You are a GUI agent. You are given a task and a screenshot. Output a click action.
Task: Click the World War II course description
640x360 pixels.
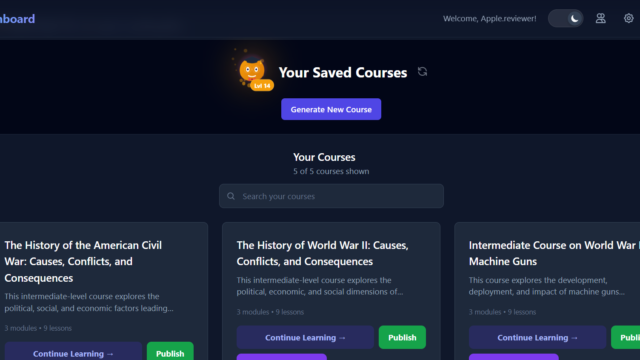320,286
